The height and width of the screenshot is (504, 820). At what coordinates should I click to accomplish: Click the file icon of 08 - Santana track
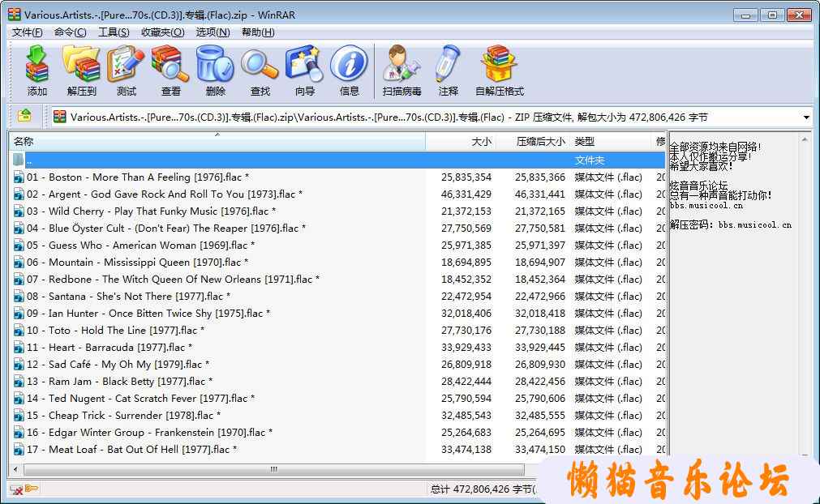click(x=19, y=297)
